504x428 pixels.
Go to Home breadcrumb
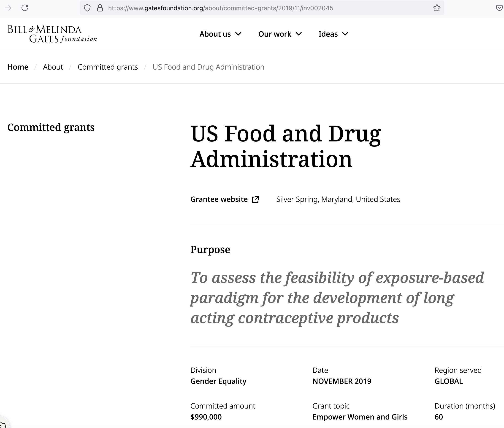click(x=18, y=67)
